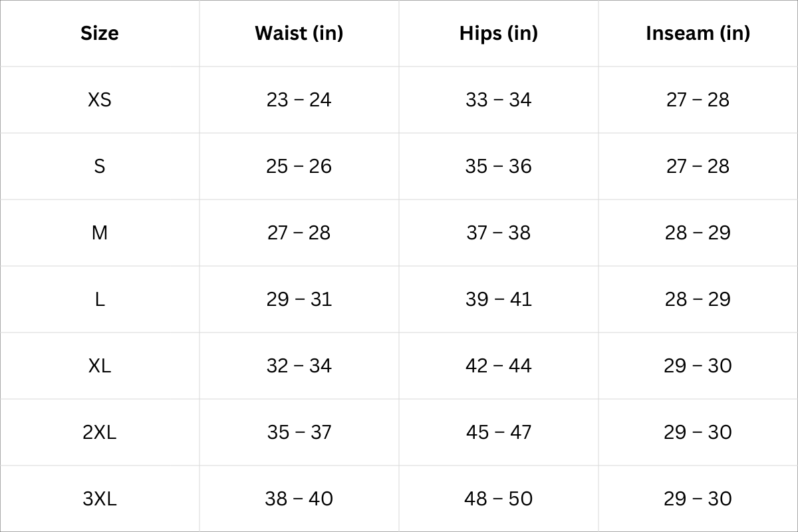Image resolution: width=798 pixels, height=532 pixels.
Task: Select the XL size row label
Action: (x=100, y=366)
